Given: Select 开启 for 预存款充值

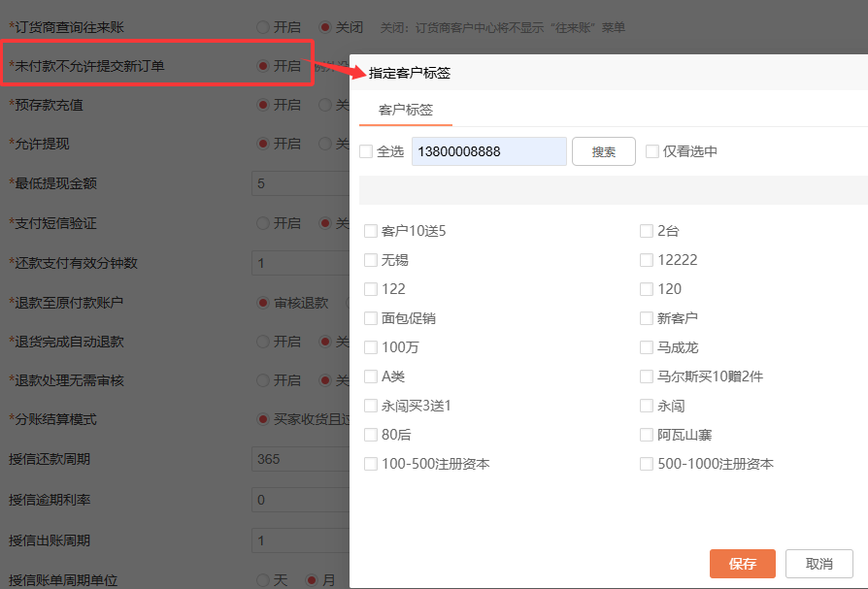Looking at the screenshot, I should [264, 104].
